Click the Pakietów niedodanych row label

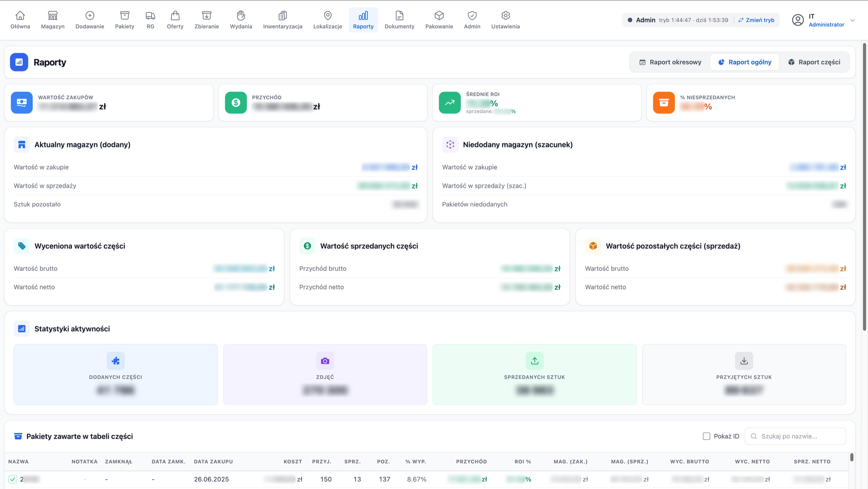click(475, 204)
